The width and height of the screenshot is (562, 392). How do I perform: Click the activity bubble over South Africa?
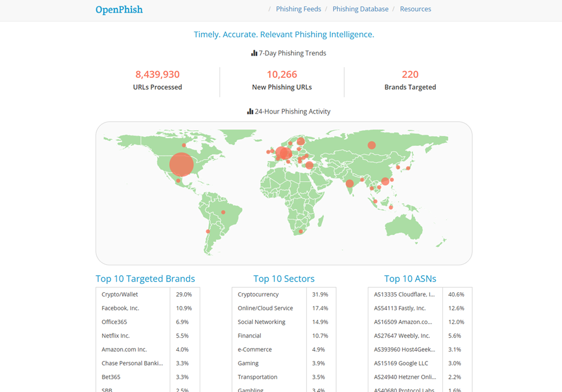pyautogui.click(x=301, y=231)
